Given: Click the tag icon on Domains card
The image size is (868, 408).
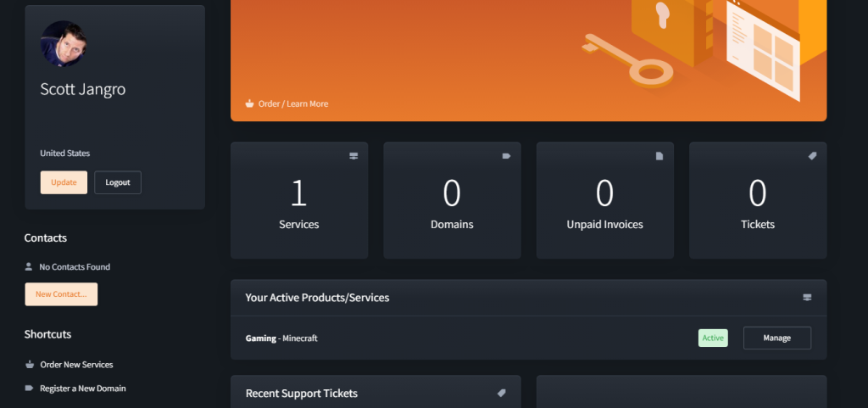Looking at the screenshot, I should [x=507, y=156].
